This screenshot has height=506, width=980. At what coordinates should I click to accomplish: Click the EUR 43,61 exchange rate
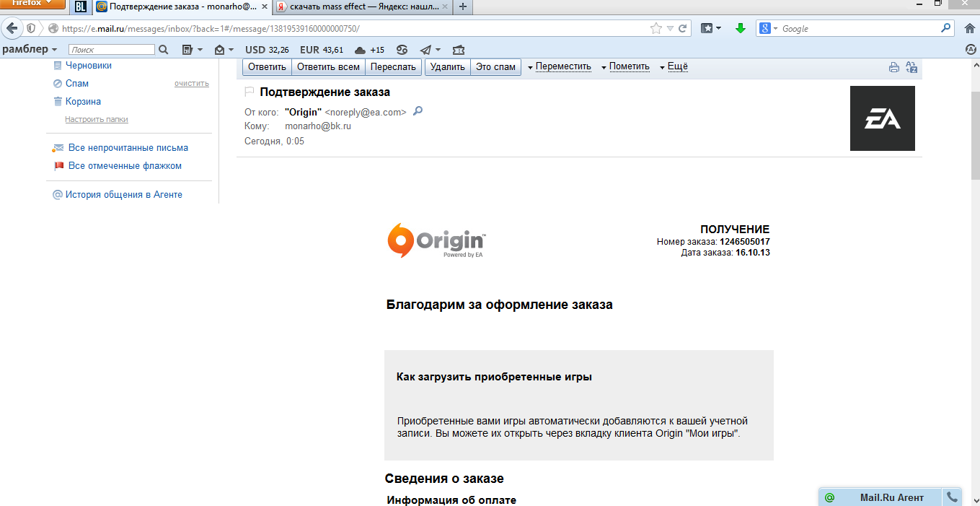[x=322, y=50]
